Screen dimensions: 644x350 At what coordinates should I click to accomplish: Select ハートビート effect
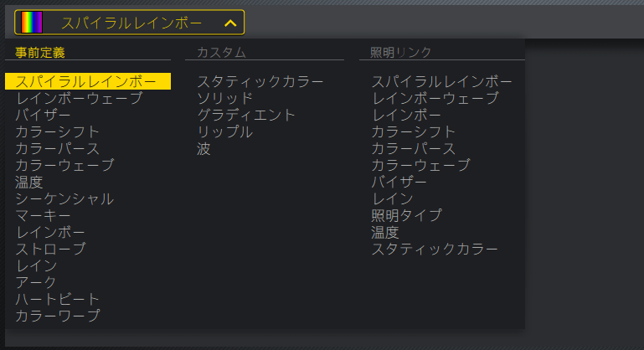[x=58, y=299]
